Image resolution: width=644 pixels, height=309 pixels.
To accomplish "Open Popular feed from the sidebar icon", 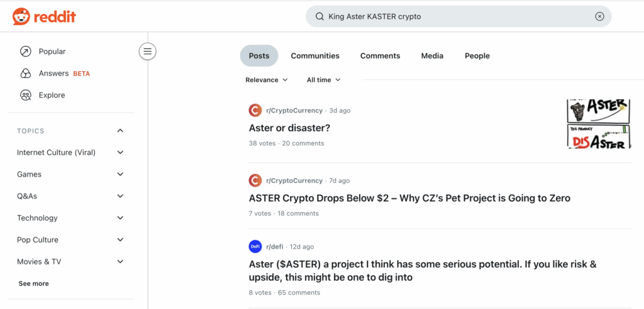I will click(x=26, y=51).
